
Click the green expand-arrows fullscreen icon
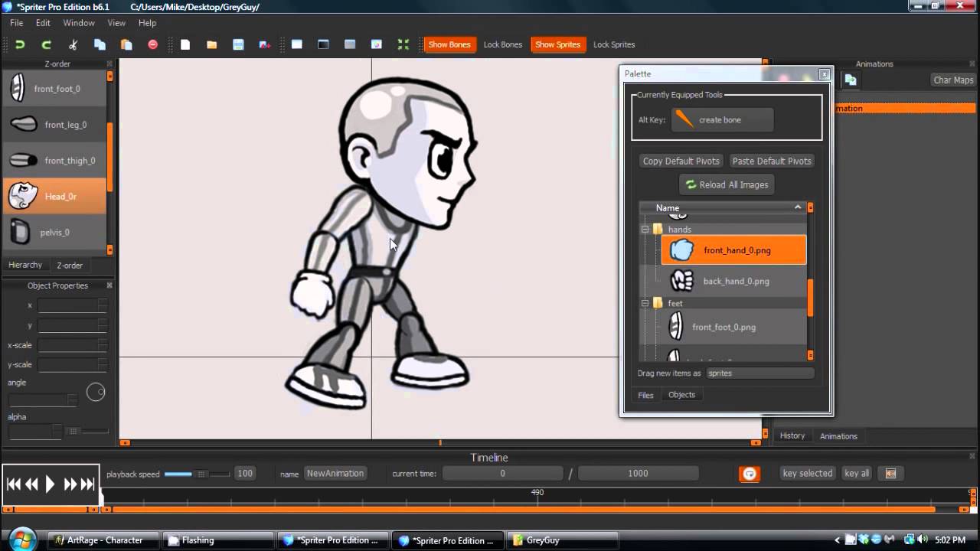click(403, 44)
